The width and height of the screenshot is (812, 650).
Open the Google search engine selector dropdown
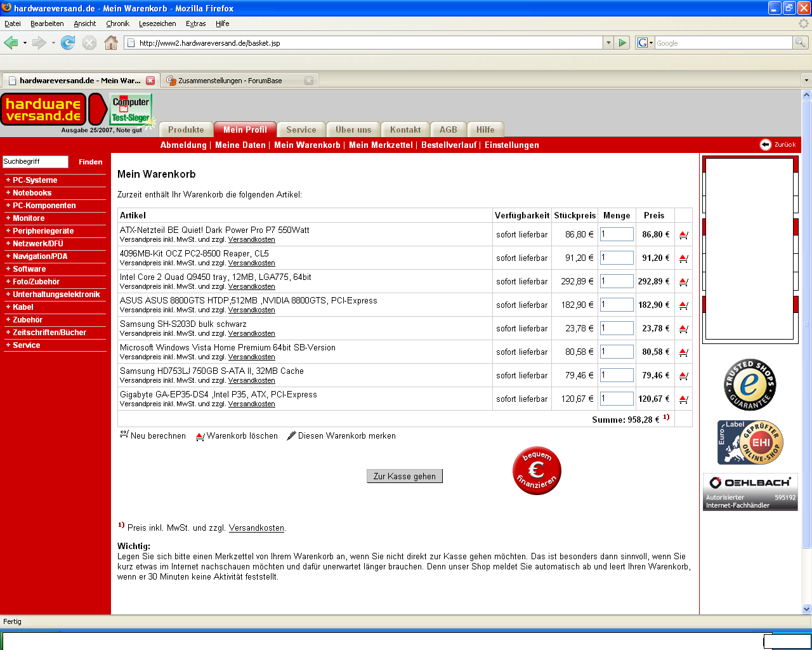(645, 43)
